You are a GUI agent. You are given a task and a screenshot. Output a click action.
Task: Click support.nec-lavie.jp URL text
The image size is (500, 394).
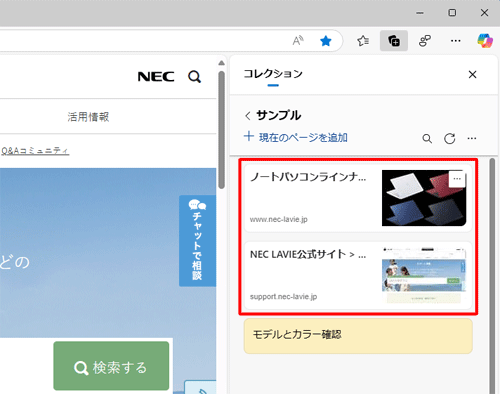[x=283, y=297]
